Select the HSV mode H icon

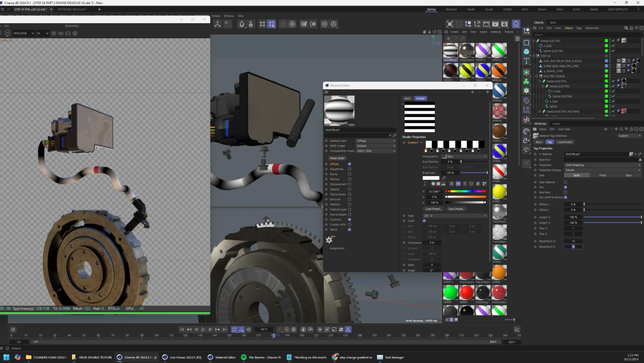[x=458, y=184]
